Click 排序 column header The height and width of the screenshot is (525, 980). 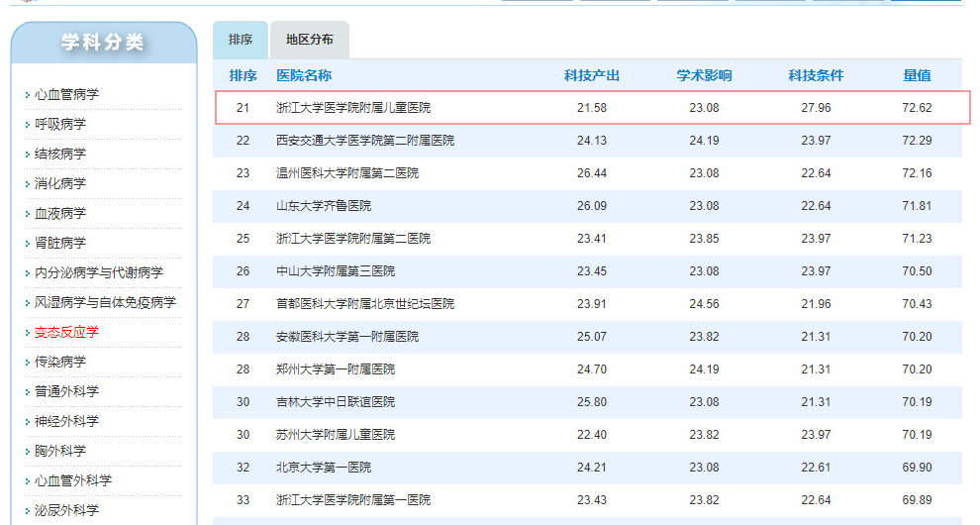pos(244,75)
